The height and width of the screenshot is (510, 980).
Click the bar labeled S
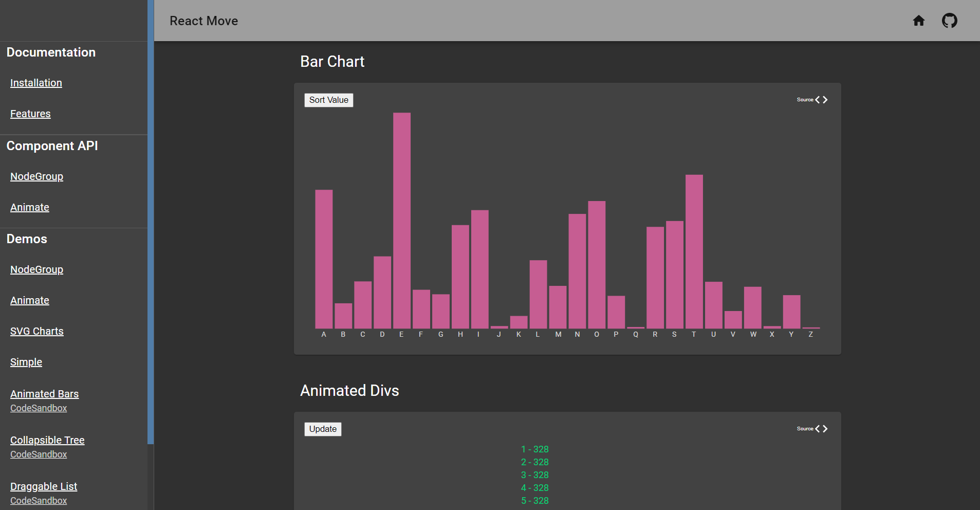click(675, 275)
